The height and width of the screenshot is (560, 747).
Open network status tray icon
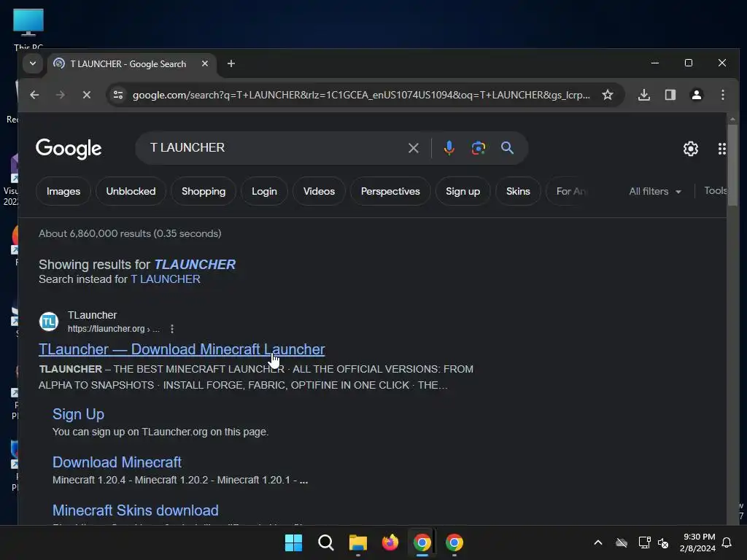pos(644,542)
